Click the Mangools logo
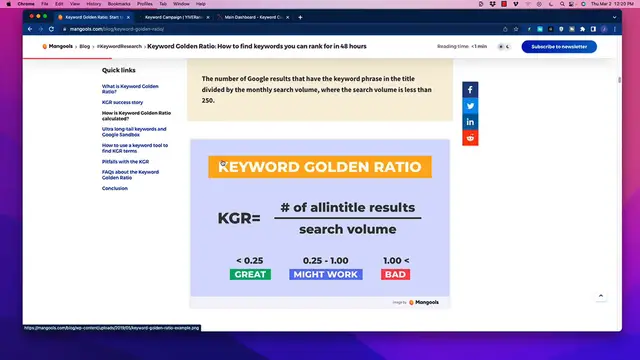The image size is (640, 360). pyautogui.click(x=57, y=47)
